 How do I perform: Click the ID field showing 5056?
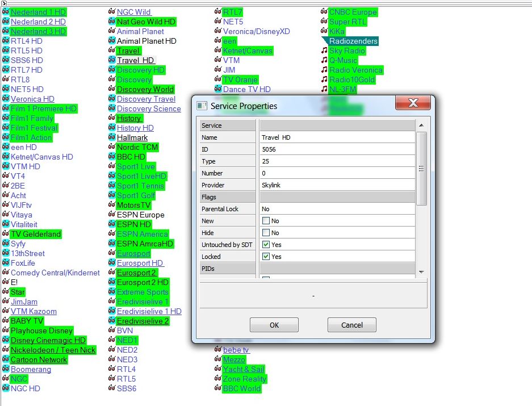click(338, 149)
